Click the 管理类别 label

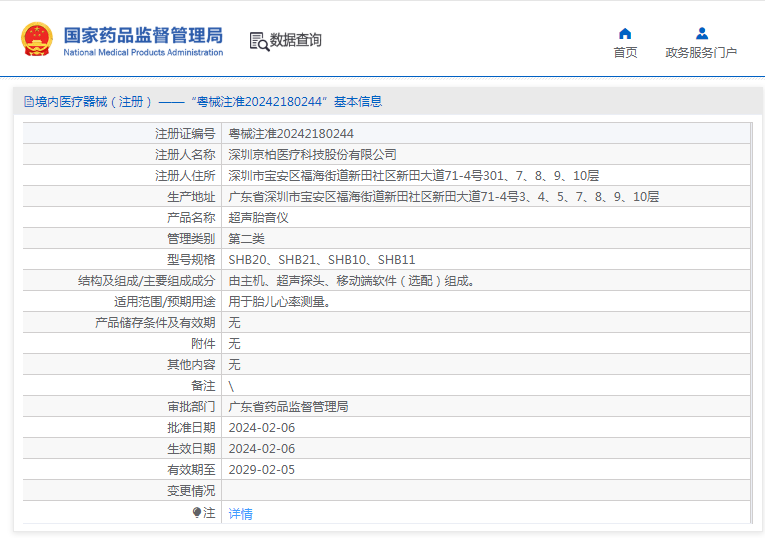click(191, 239)
